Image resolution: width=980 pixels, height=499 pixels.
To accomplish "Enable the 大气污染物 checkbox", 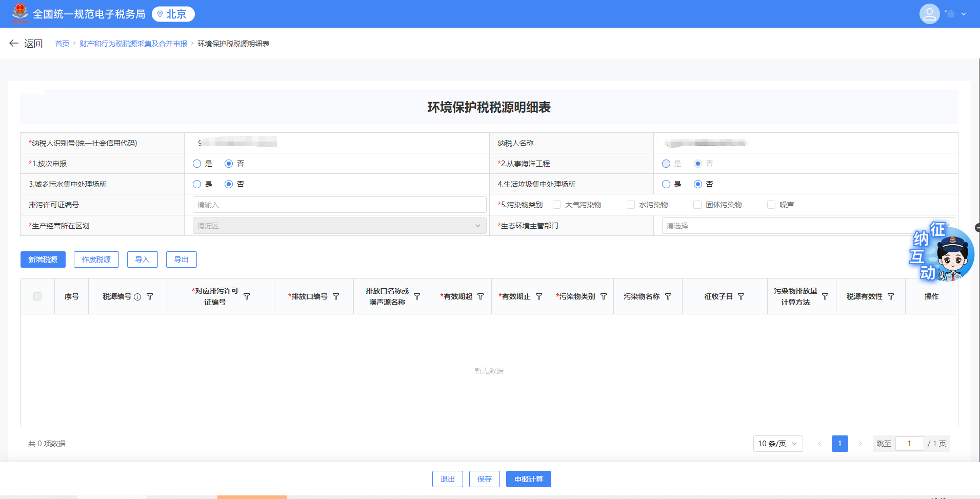I will pos(557,204).
